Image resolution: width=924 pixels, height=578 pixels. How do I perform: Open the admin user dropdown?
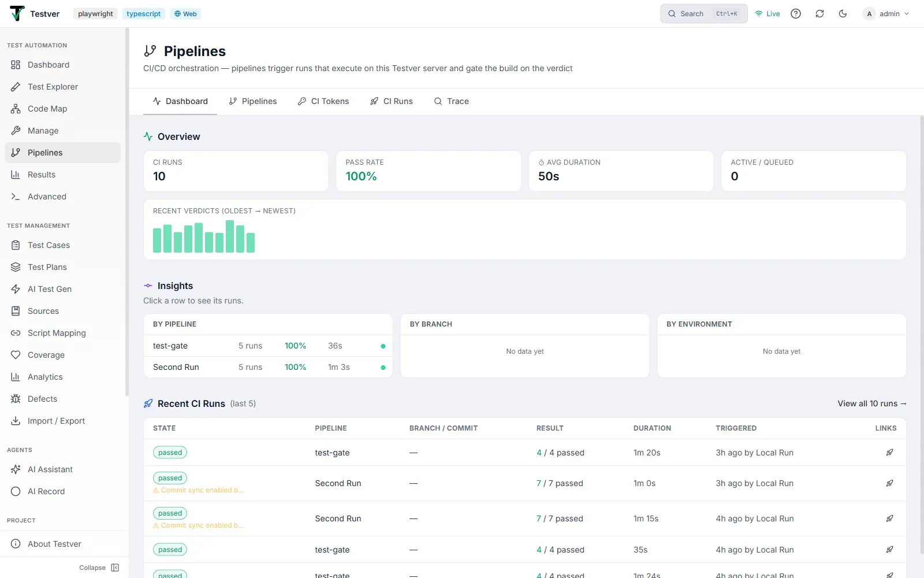click(x=886, y=14)
